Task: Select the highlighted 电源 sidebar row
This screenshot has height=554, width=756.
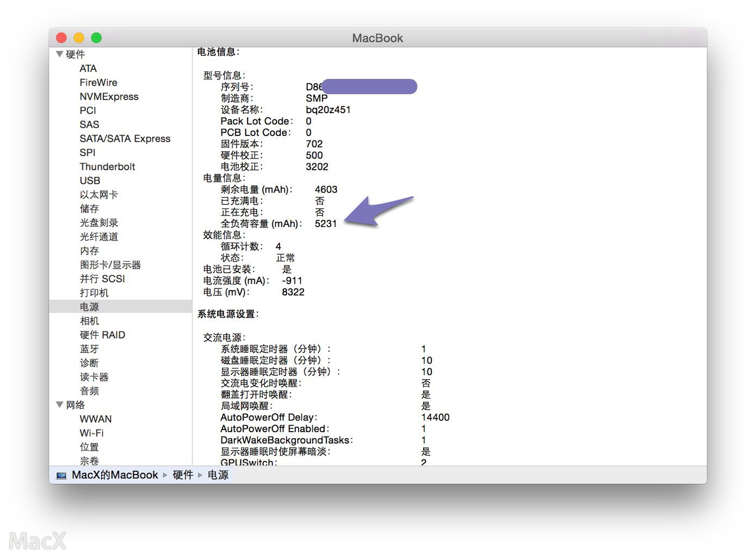Action: click(x=121, y=307)
